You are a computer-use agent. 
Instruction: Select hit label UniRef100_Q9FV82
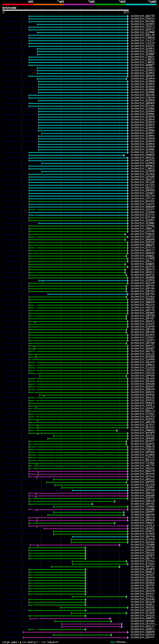(142, 504)
